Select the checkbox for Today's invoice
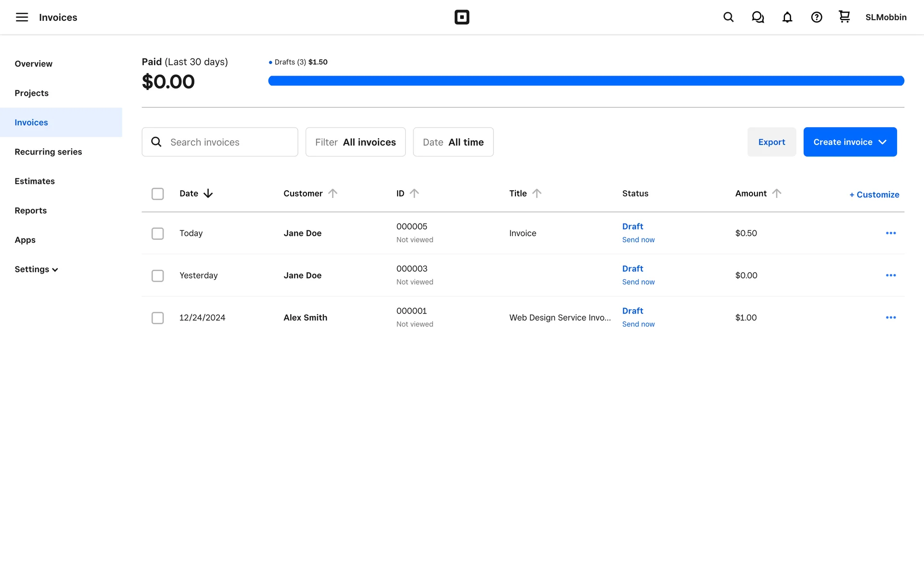 [157, 234]
